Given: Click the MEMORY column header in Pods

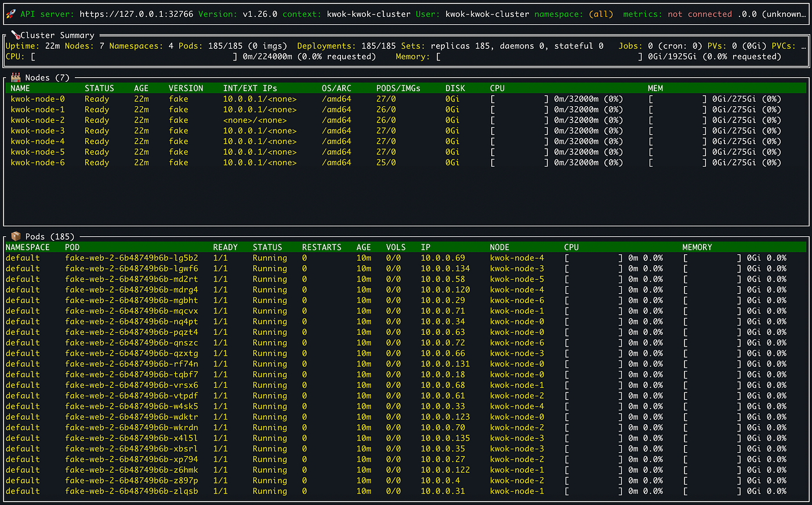Looking at the screenshot, I should [x=697, y=247].
